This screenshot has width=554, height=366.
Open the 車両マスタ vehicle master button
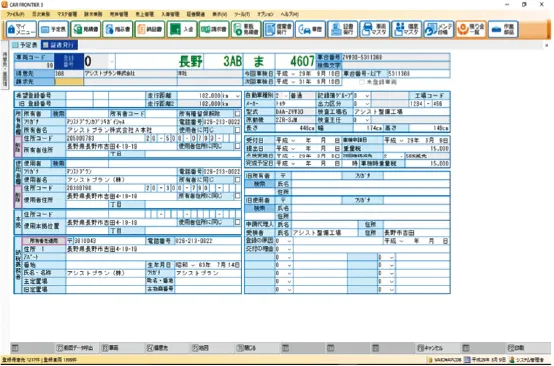(x=375, y=29)
